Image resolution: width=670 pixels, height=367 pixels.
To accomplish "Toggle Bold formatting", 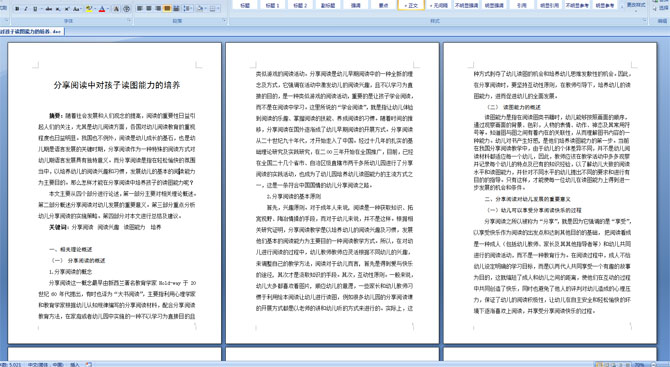I will point(17,9).
